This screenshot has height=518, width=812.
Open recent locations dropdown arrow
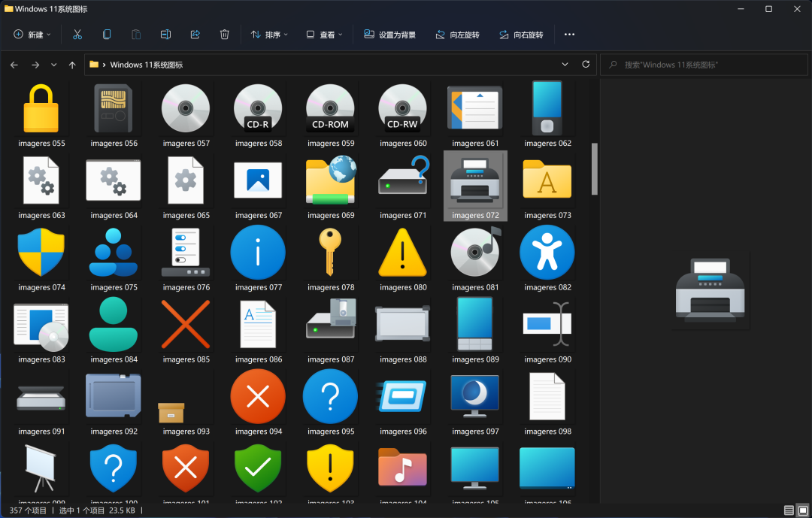point(54,65)
